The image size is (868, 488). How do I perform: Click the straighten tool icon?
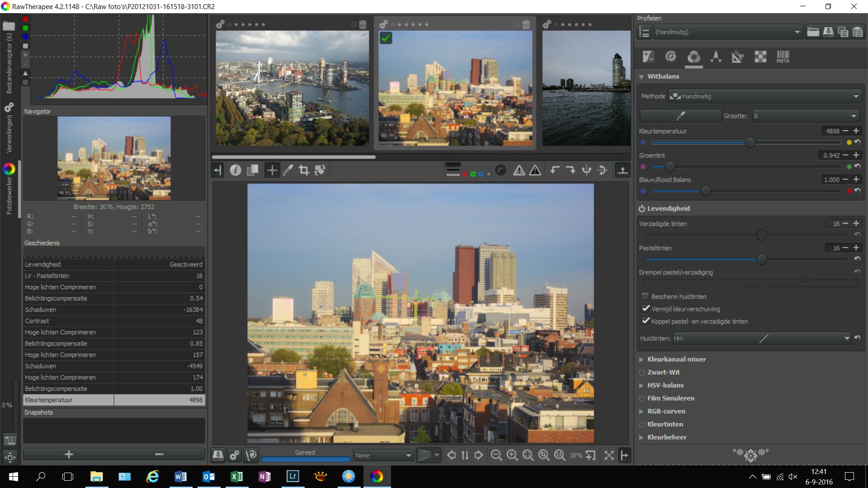320,170
